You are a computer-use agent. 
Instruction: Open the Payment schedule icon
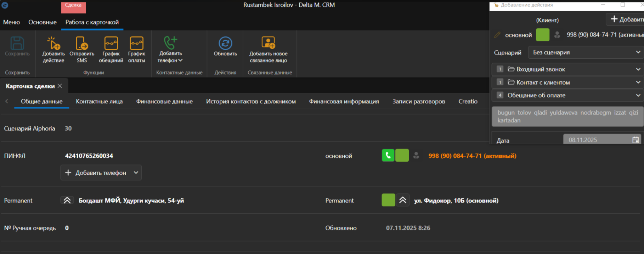(136, 44)
